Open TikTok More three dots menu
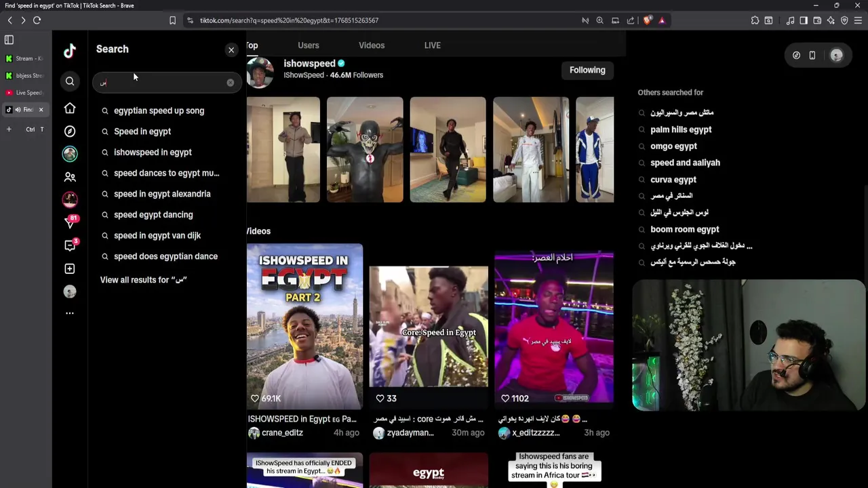The image size is (868, 488). pyautogui.click(x=70, y=313)
